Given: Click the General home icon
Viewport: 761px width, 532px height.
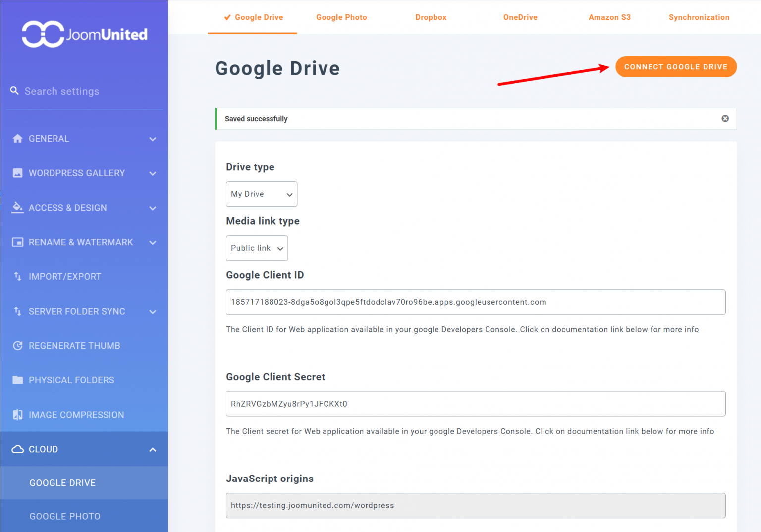Looking at the screenshot, I should point(18,139).
